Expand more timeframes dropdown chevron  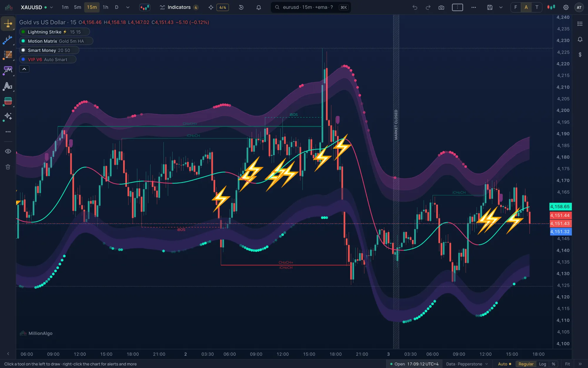[x=128, y=7]
